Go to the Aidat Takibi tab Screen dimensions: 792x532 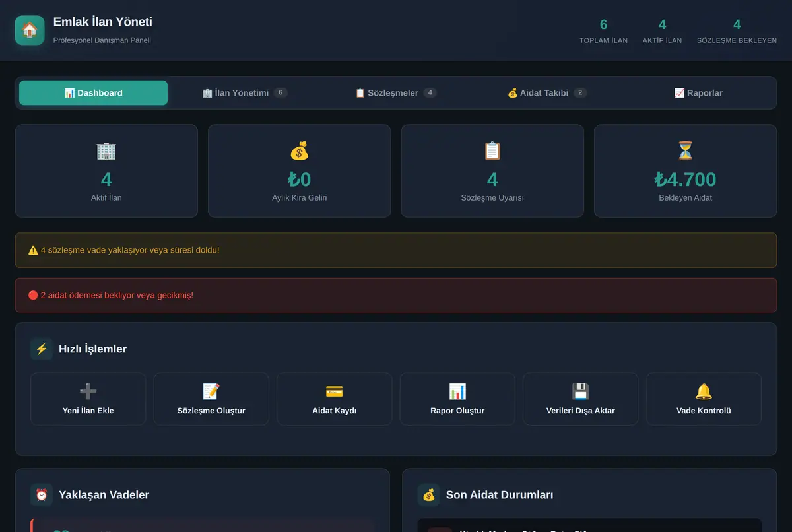[547, 93]
